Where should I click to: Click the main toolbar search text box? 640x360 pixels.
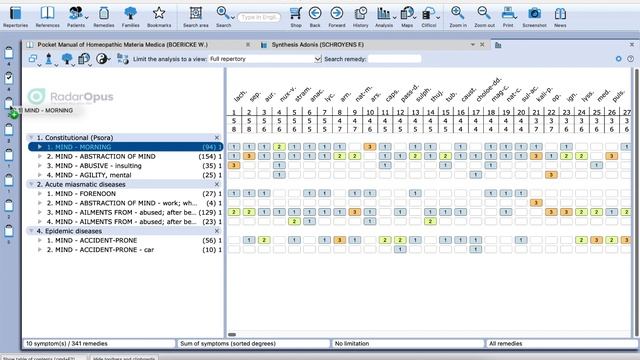(259, 18)
